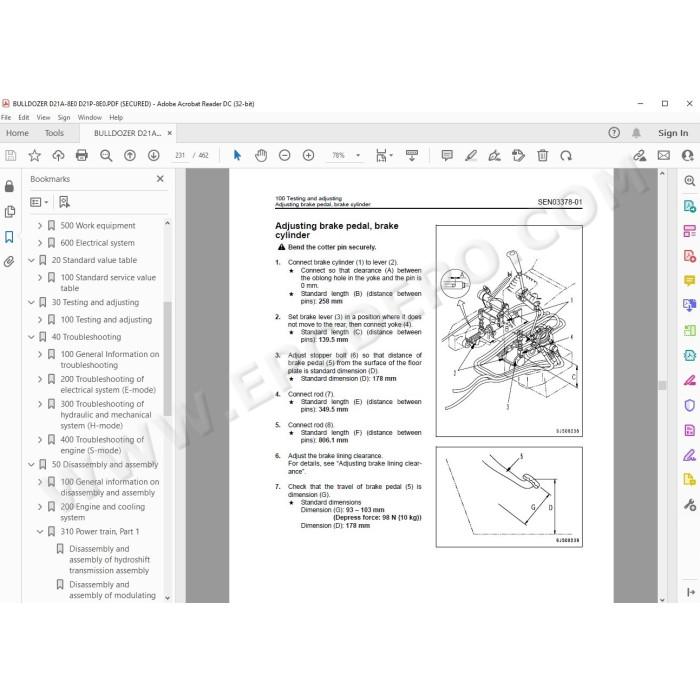
Task: Click the trash delete icon
Action: click(542, 155)
